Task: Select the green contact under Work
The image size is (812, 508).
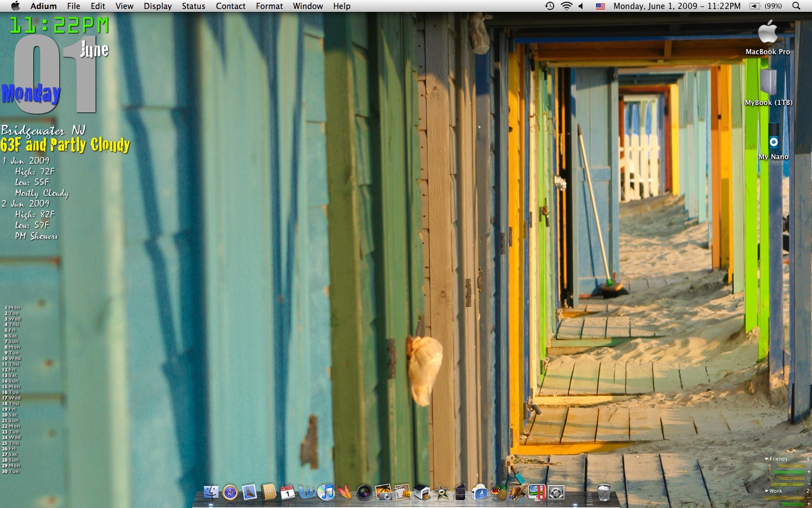Action: point(793,503)
